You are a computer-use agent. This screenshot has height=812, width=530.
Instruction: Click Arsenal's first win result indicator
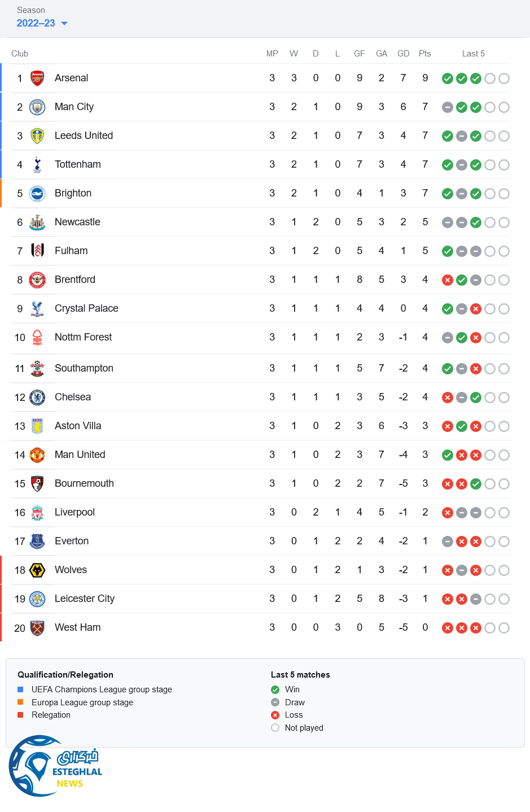point(448,78)
